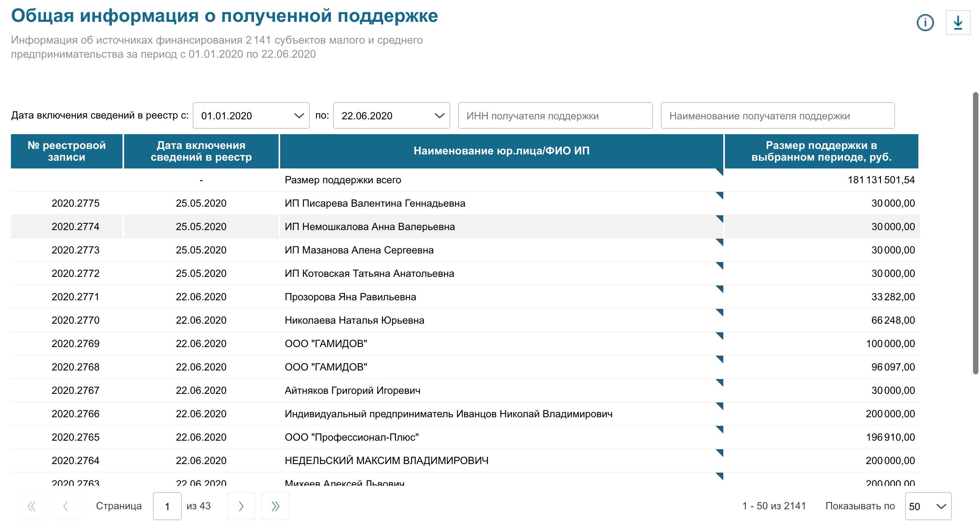The width and height of the screenshot is (980, 521).
Task: Click amount 96 097,00
Action: point(893,367)
